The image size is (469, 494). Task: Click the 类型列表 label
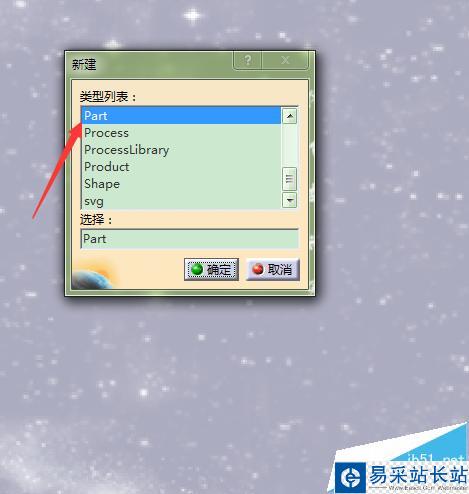[x=108, y=97]
